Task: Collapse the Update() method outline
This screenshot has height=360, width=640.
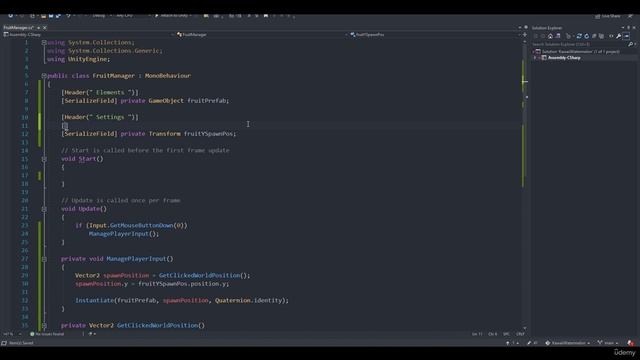Action: click(44, 209)
